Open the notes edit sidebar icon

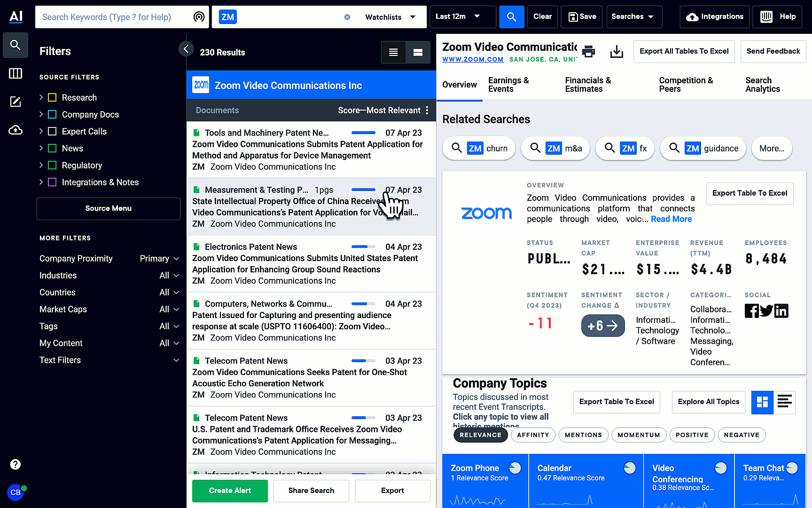(16, 102)
